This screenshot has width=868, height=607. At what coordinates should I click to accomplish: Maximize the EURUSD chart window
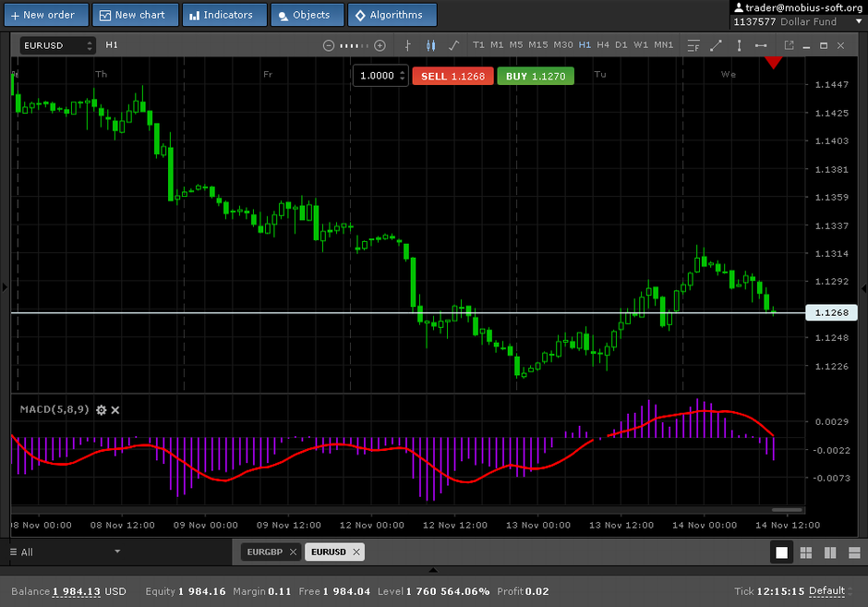pos(824,45)
